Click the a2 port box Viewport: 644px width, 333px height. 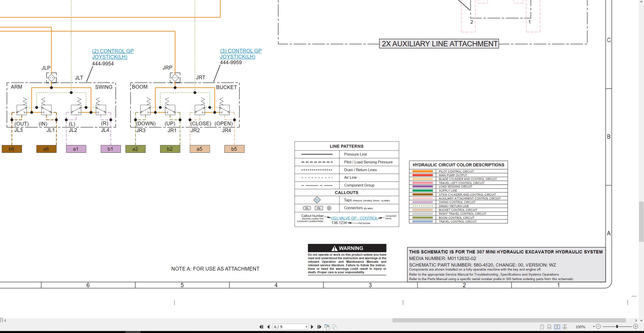tap(135, 149)
